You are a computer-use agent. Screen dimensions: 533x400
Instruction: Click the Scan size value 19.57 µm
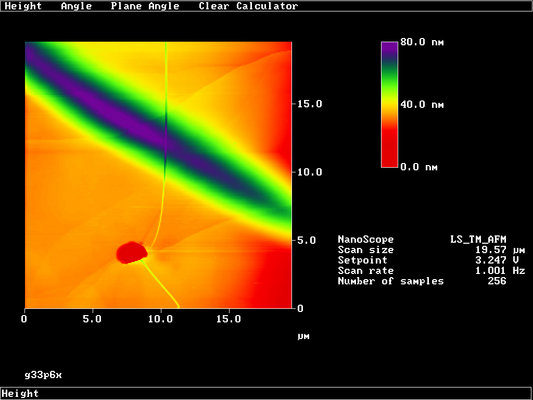click(x=500, y=250)
